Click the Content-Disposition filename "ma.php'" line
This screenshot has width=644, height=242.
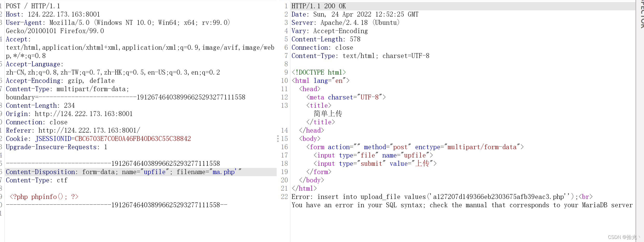[x=123, y=172]
